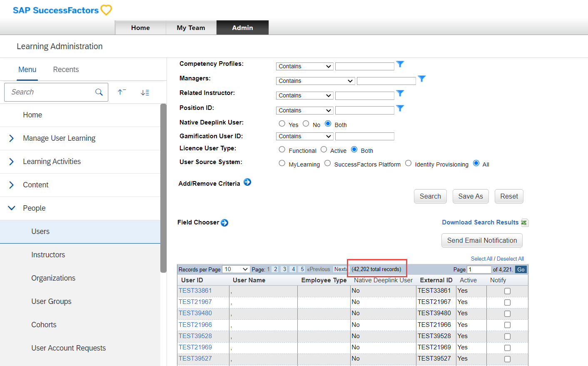Click Select All link

pyautogui.click(x=481, y=259)
